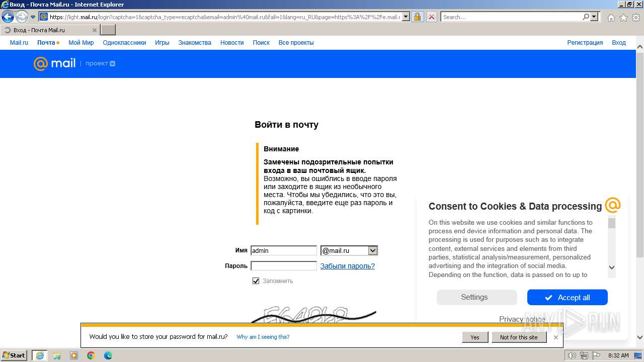Select the 'Вход - Почта Mail.ru' tab
The image size is (644, 362).
(x=49, y=30)
